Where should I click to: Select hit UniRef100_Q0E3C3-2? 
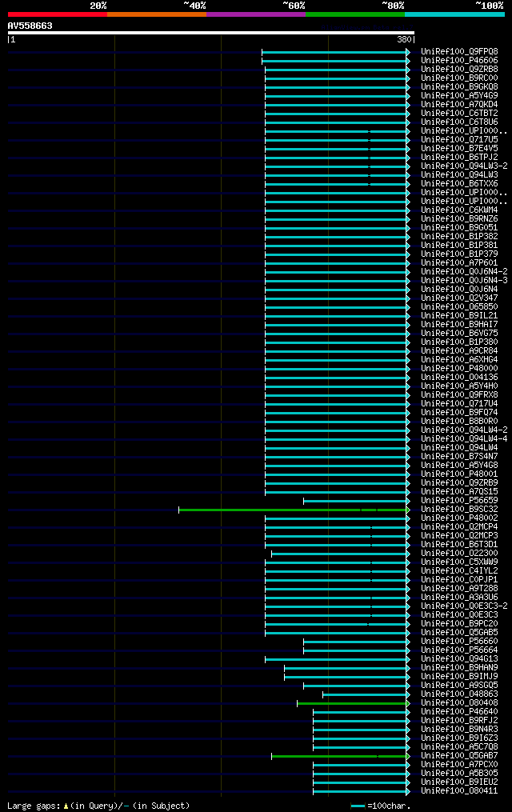pyautogui.click(x=464, y=606)
